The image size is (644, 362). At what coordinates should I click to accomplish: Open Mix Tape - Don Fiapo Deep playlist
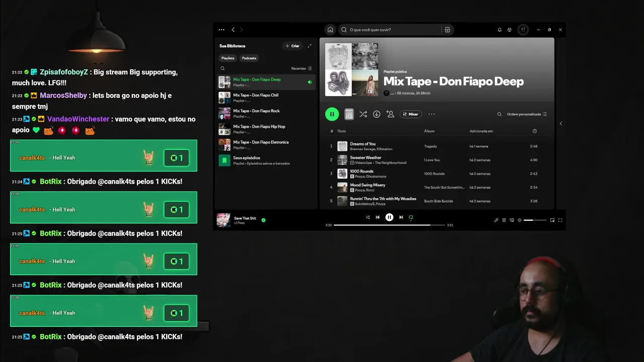(x=266, y=82)
